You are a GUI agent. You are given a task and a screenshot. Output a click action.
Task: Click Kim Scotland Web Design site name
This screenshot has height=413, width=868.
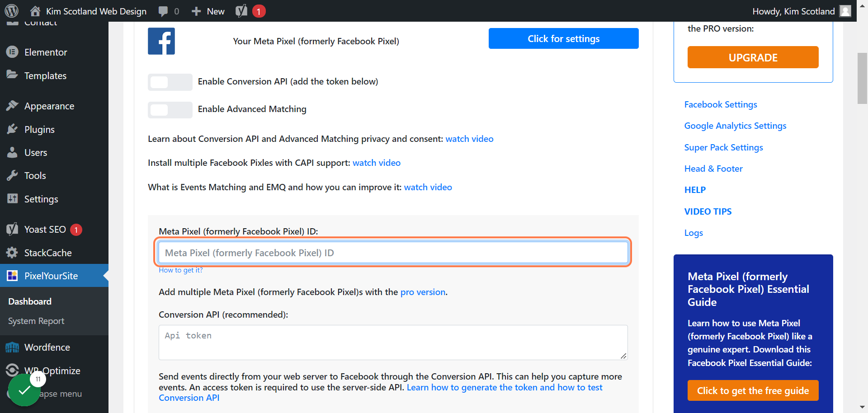96,11
